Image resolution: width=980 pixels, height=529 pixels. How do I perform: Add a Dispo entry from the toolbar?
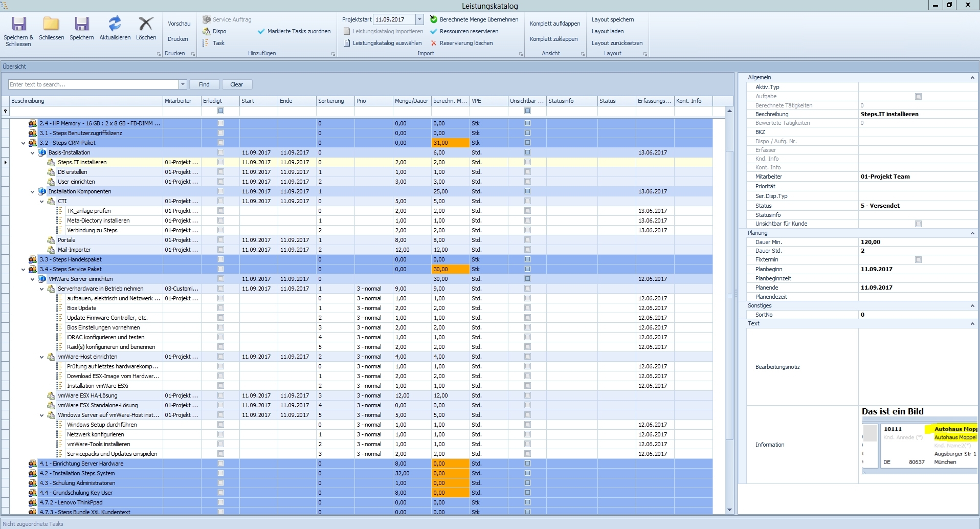point(219,31)
